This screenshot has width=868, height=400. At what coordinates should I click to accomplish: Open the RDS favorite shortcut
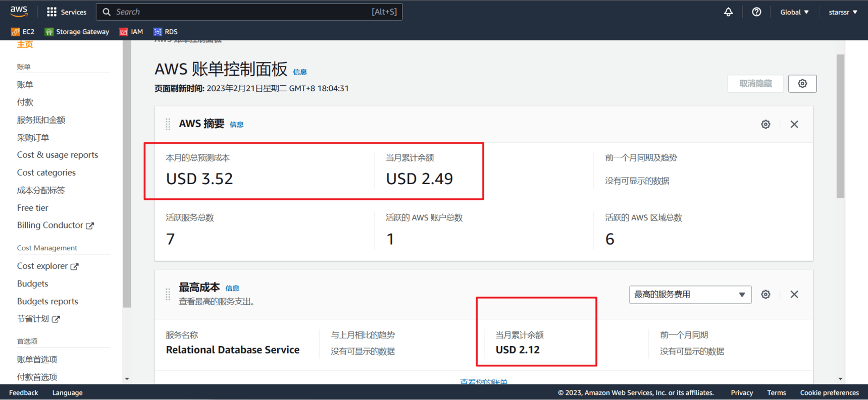[166, 31]
